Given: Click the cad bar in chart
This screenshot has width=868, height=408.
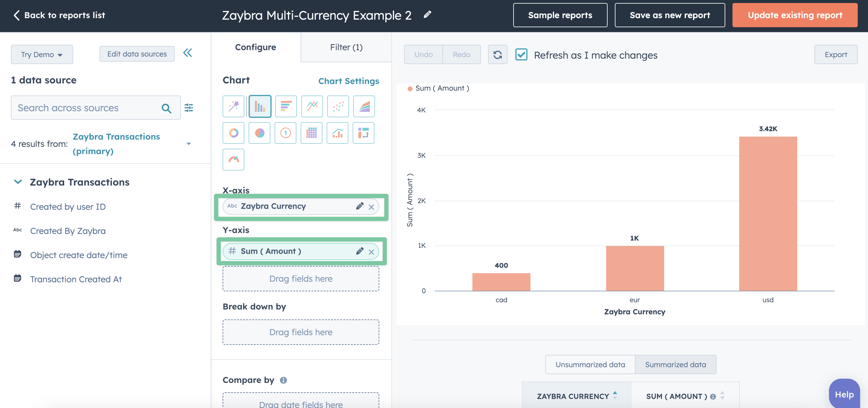Looking at the screenshot, I should (x=501, y=282).
